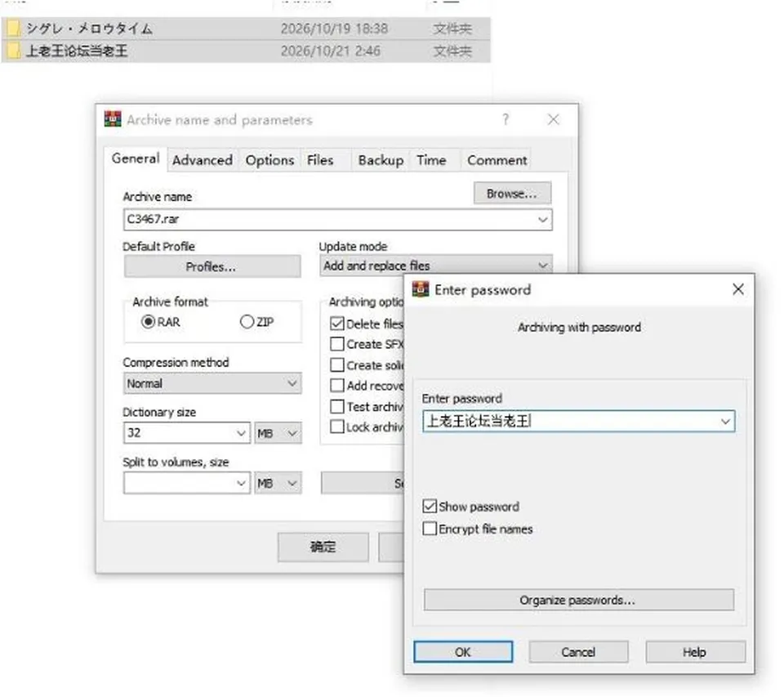Open the Split to volumes MB unit dropdown
This screenshot has height=697, width=784.
pos(278,484)
